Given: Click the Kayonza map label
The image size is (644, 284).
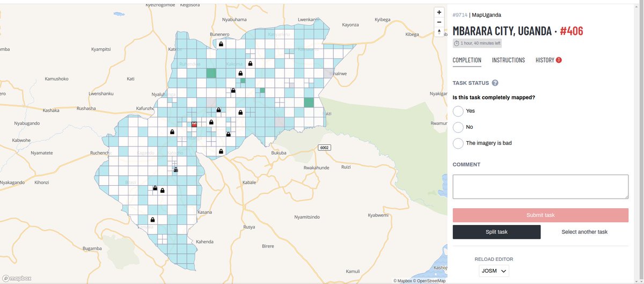Looking at the screenshot, I should click(x=350, y=25).
